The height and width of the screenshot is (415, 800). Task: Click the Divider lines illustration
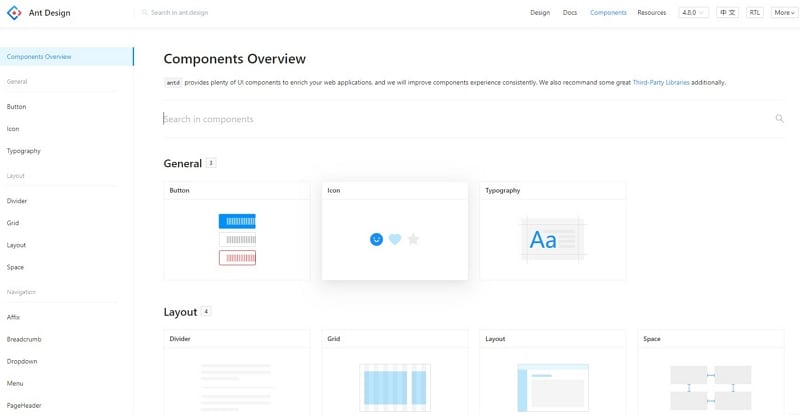click(236, 387)
